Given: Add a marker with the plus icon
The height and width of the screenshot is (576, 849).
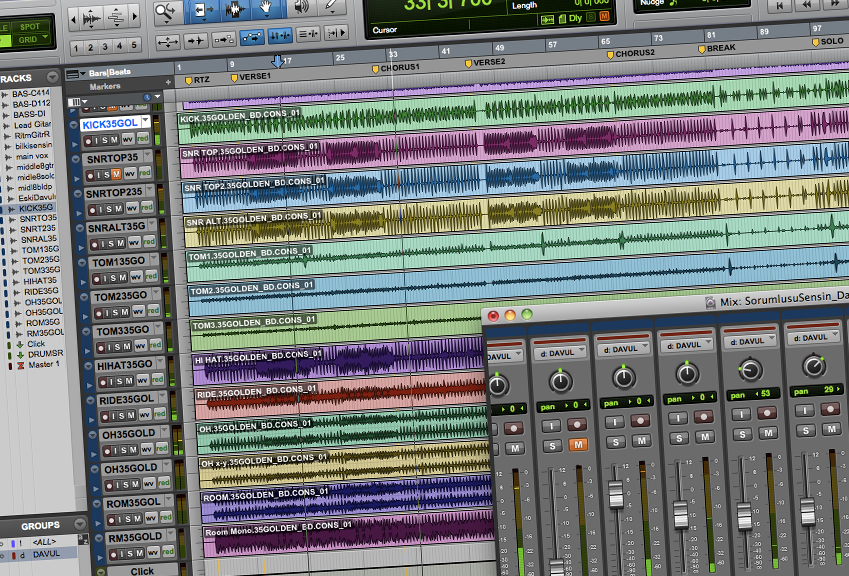Looking at the screenshot, I should pyautogui.click(x=168, y=82).
